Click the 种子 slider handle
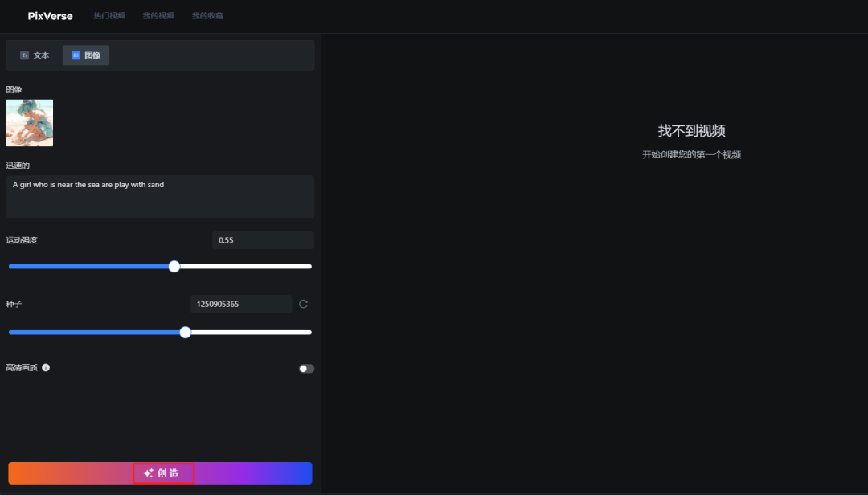This screenshot has width=868, height=495. pos(186,332)
